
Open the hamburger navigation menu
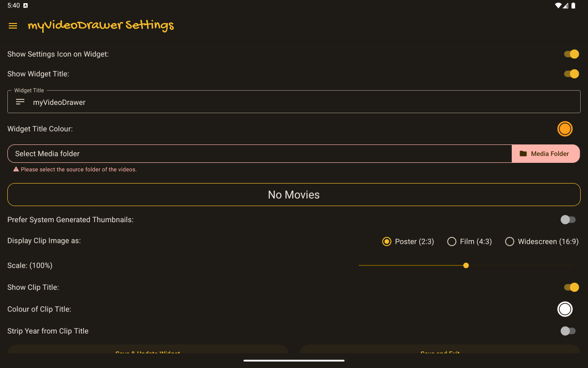coord(13,26)
